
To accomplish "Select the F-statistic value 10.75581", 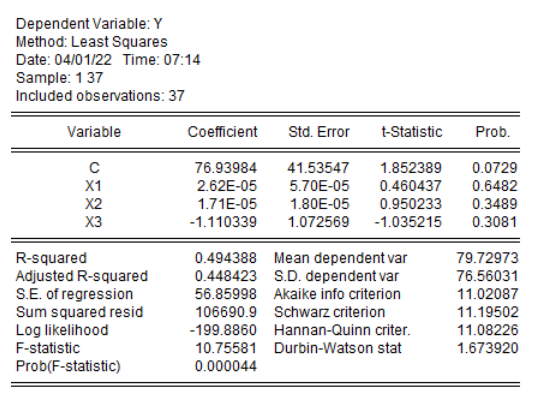I will pos(226,348).
